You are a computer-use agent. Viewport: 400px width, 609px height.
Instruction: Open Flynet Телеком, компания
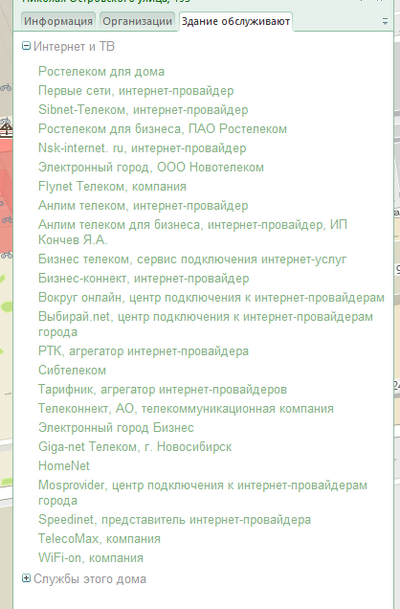[112, 186]
